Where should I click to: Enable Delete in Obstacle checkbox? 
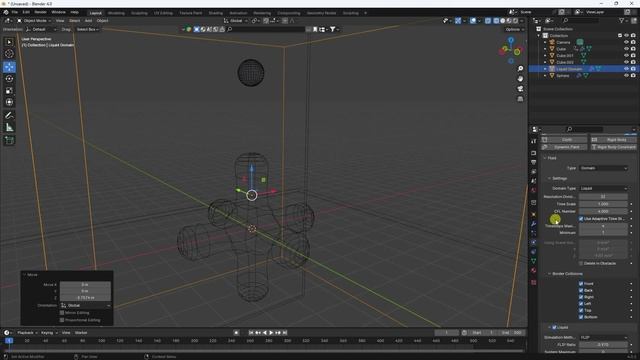pyautogui.click(x=581, y=263)
